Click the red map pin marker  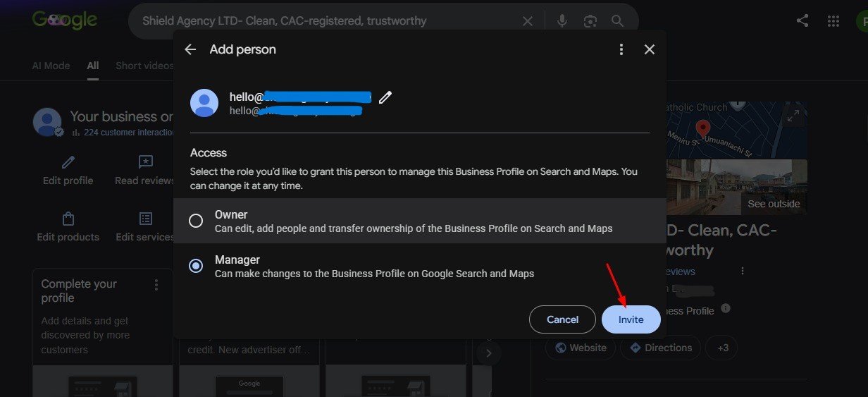pyautogui.click(x=702, y=129)
